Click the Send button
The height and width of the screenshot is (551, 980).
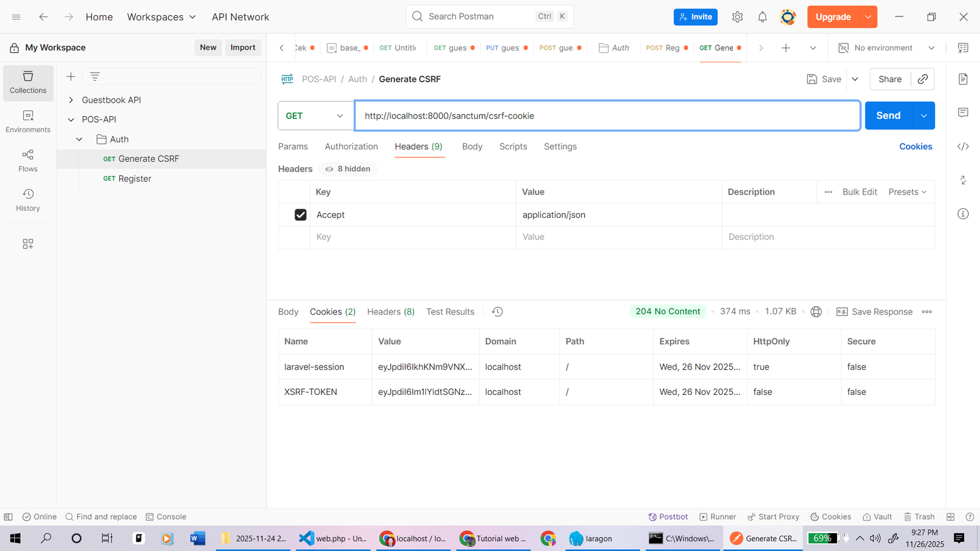(888, 116)
